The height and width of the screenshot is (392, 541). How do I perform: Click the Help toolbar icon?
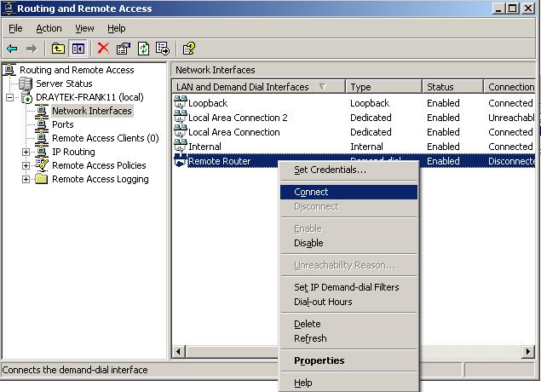click(x=189, y=49)
